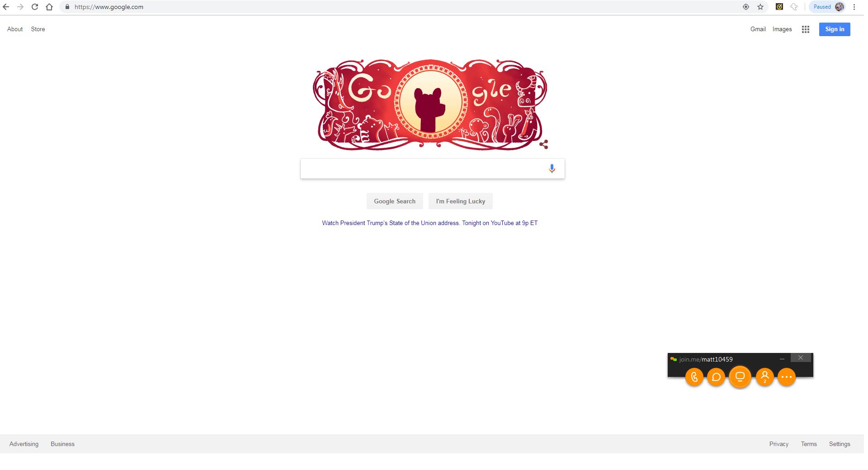Click the I'm Feeling Lucky button

pos(460,201)
